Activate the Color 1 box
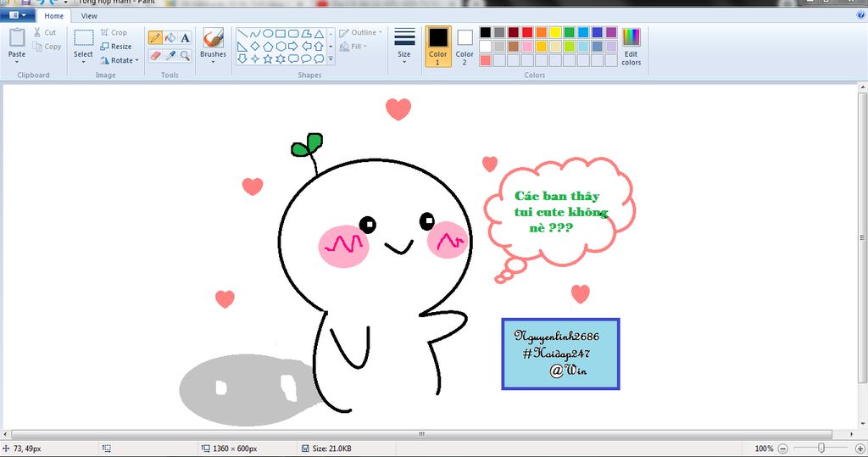The image size is (868, 457). point(438,47)
